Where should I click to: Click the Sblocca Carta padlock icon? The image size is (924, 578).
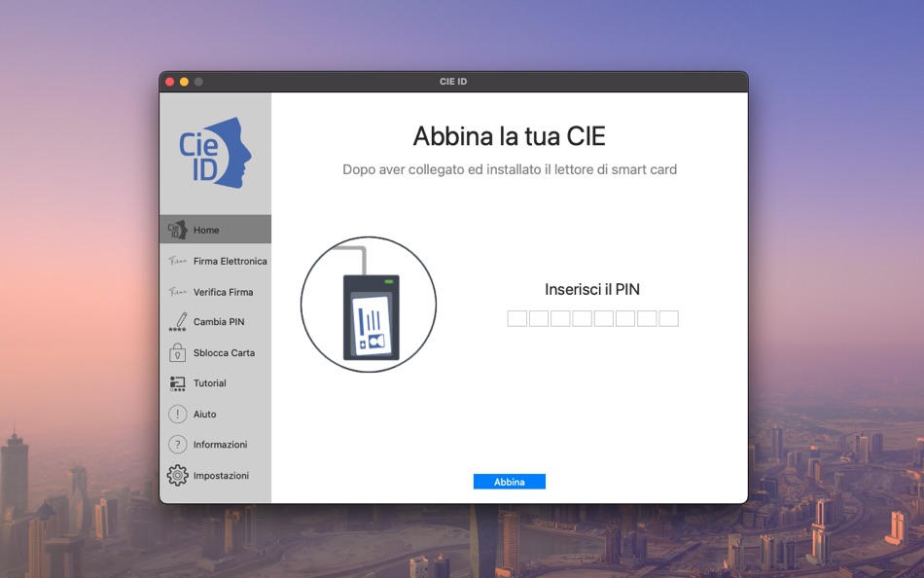point(177,352)
